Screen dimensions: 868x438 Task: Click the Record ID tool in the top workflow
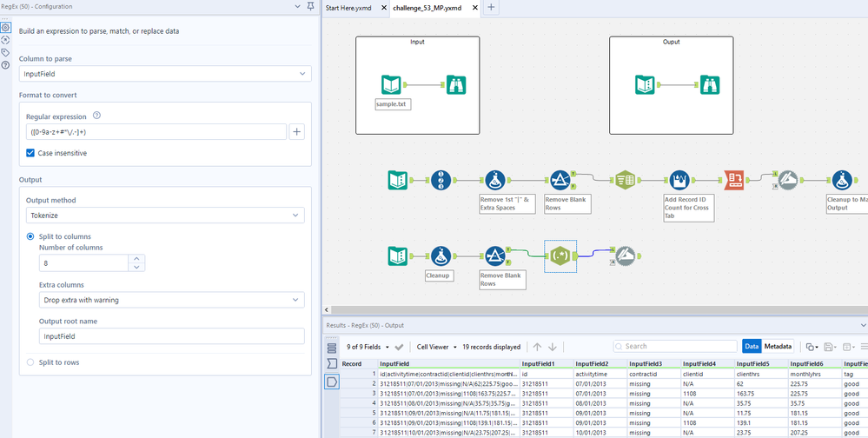pyautogui.click(x=441, y=180)
